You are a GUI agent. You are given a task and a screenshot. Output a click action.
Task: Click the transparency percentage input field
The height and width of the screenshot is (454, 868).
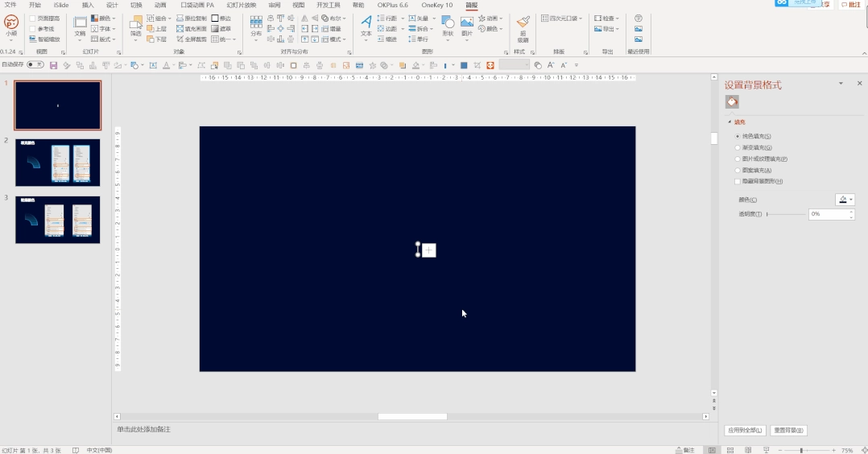830,213
